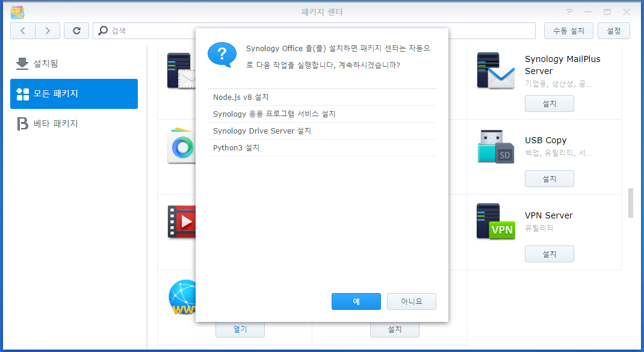The width and height of the screenshot is (644, 352).
Task: Open 수동 설치 manual install
Action: [568, 31]
